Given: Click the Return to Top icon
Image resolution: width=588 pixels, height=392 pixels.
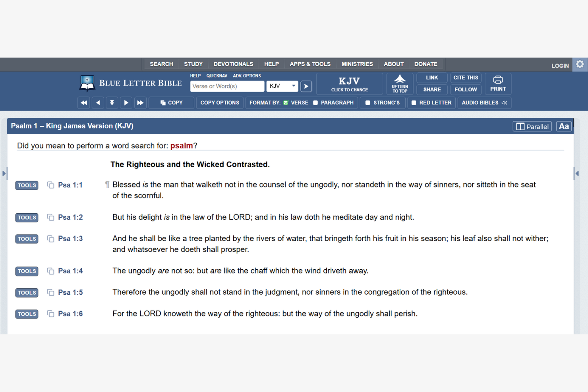Looking at the screenshot, I should click(400, 84).
